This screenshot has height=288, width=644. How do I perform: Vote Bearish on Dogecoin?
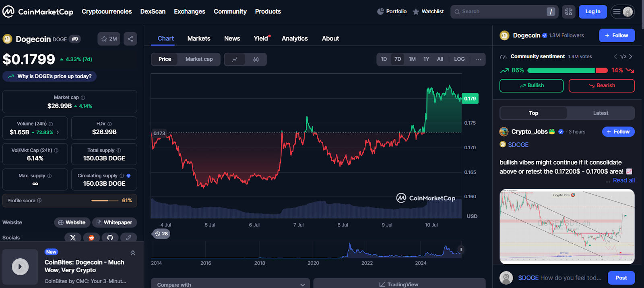pos(601,86)
